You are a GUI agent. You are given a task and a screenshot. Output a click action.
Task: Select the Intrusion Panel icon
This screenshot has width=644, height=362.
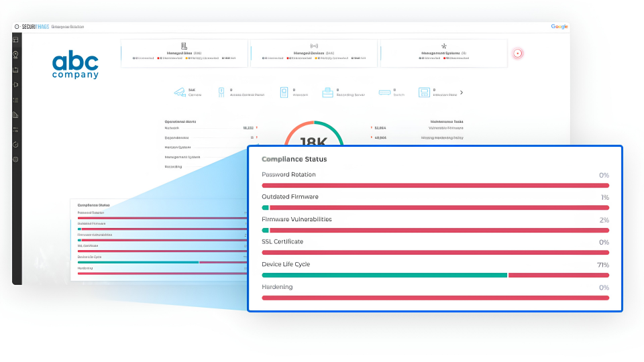pos(424,93)
